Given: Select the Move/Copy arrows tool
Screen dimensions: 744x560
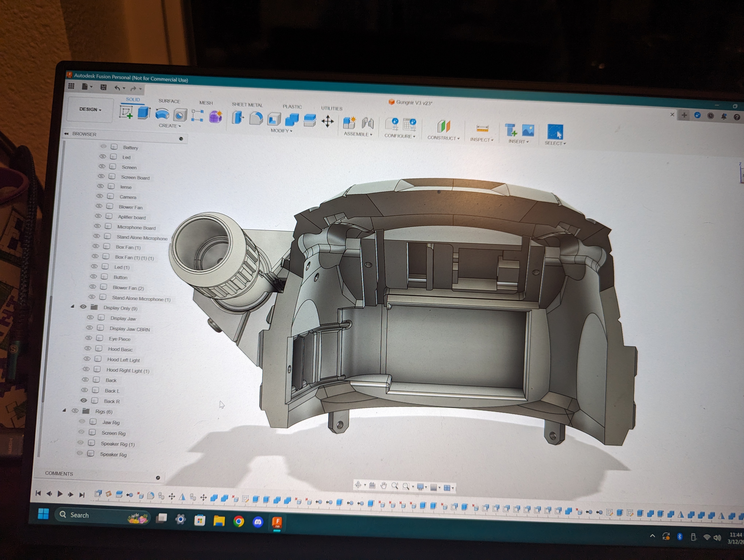Looking at the screenshot, I should 328,121.
